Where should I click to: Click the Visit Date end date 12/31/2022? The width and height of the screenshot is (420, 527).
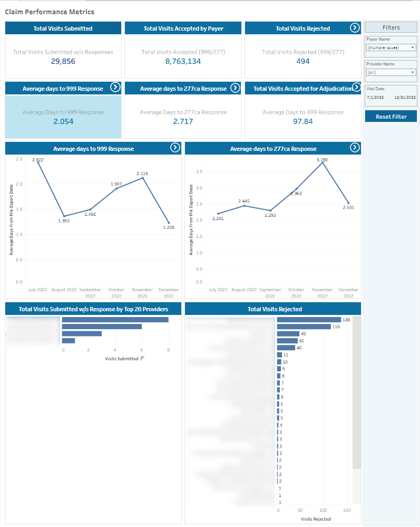405,98
